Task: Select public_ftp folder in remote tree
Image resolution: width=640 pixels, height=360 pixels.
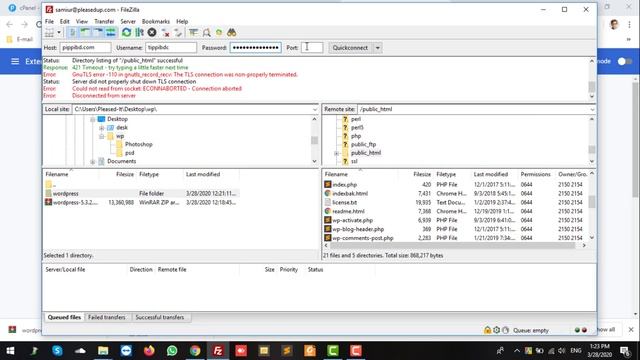Action: click(363, 144)
